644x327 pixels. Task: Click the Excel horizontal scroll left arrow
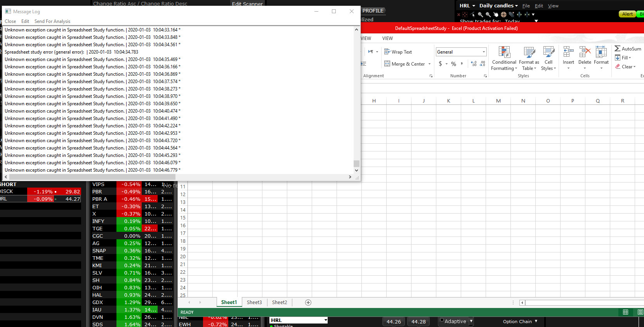pos(522,303)
